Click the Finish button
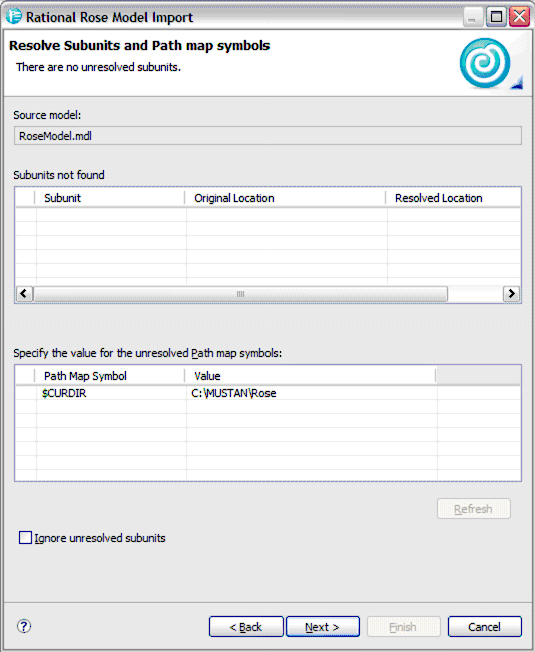Viewport: 535px width, 652px height. [403, 627]
